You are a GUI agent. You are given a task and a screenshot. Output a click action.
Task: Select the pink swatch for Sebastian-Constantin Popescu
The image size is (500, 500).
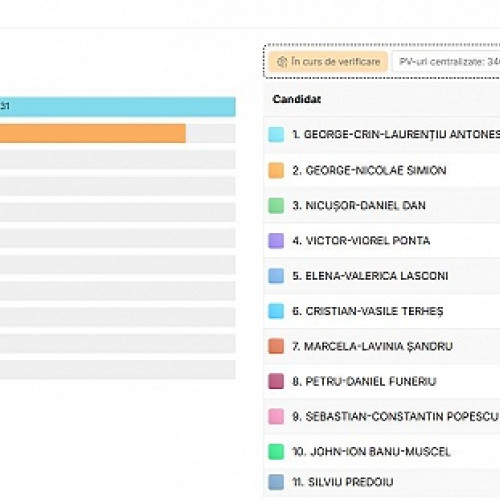coord(276,416)
